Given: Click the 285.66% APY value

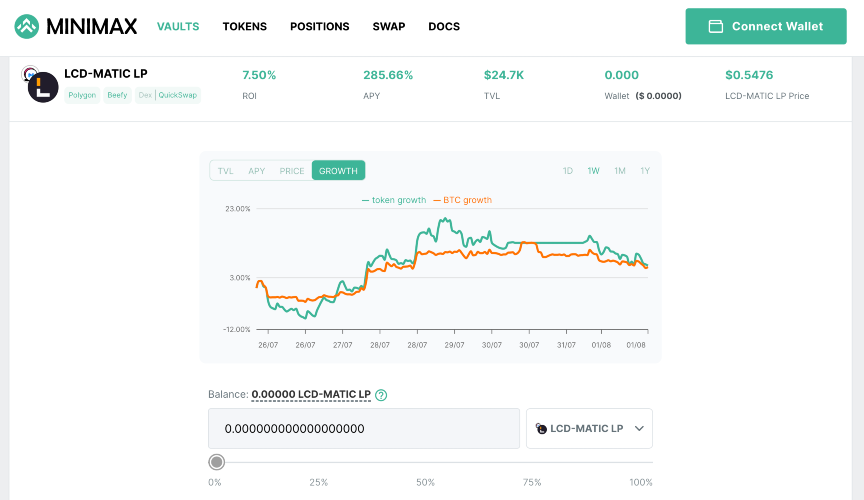Looking at the screenshot, I should [x=388, y=75].
